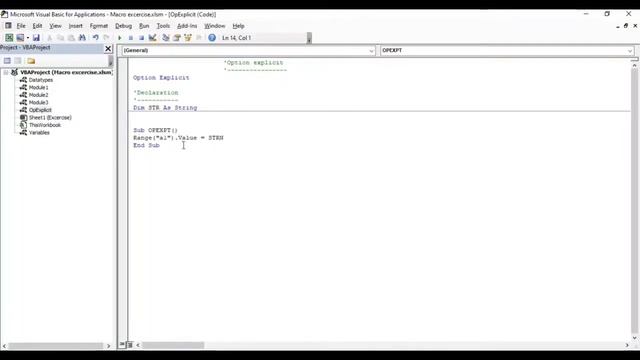Undo the last edit using the Undo arrow
The image size is (640, 360).
96,38
